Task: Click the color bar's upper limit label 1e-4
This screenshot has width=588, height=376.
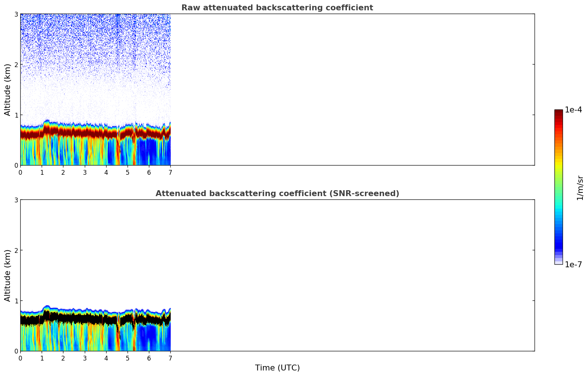Action: click(x=573, y=110)
